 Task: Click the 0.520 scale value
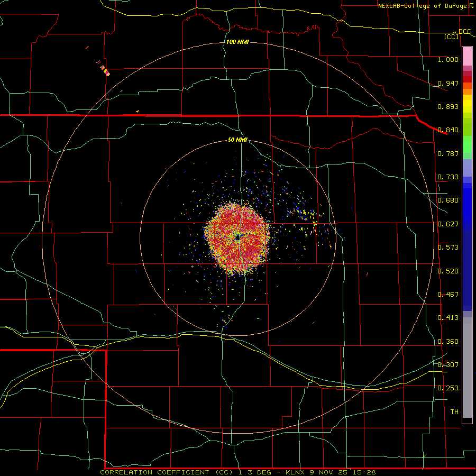tap(448, 271)
